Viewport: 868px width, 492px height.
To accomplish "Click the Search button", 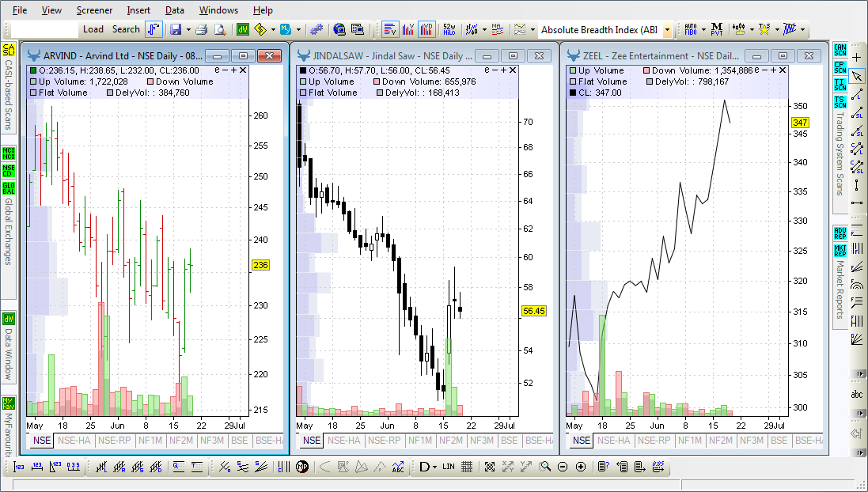I will 126,29.
